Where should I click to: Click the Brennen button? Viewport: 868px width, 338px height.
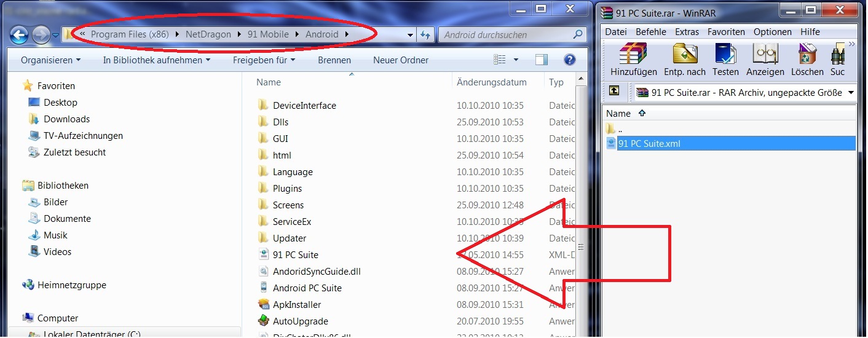pyautogui.click(x=334, y=60)
